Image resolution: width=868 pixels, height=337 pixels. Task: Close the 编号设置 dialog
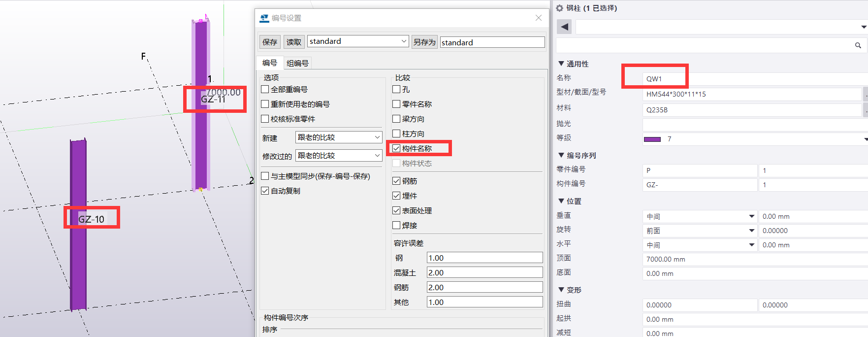tap(539, 18)
